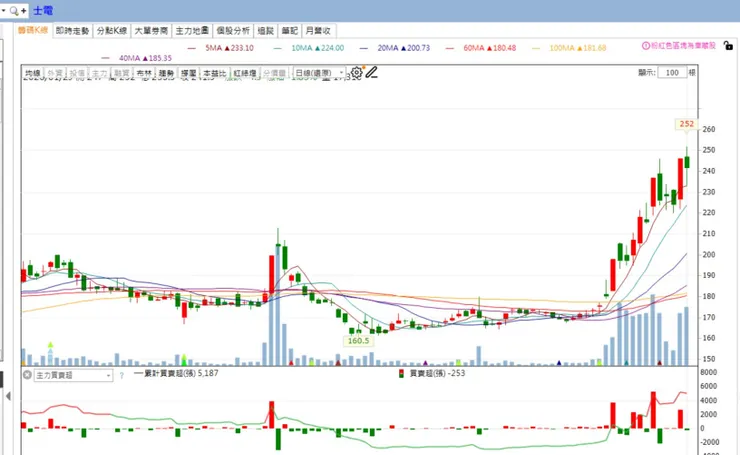Switch to the 籌碼K線 tab
The width and height of the screenshot is (740, 455).
coord(33,30)
